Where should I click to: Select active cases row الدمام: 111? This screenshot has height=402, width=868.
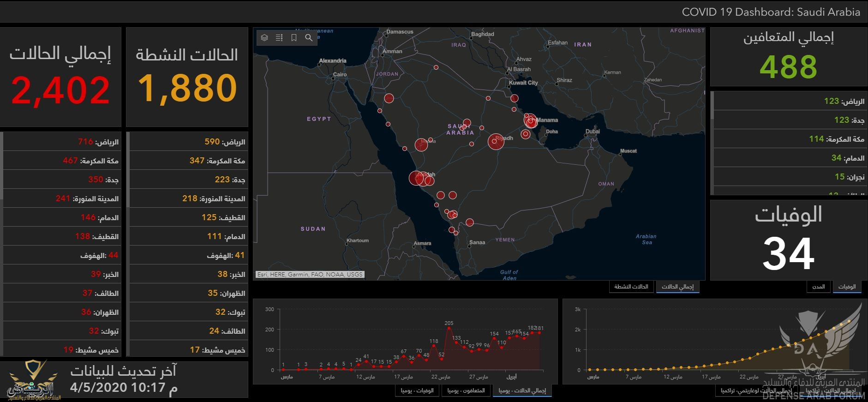click(188, 236)
